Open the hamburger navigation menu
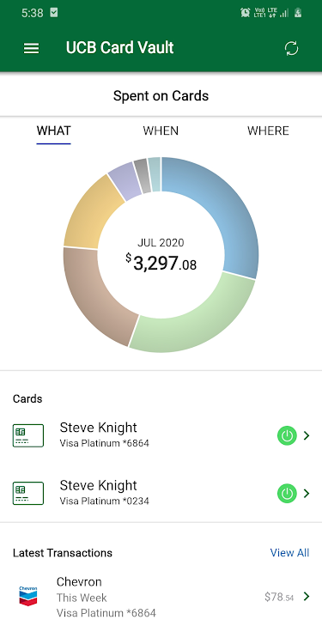Screen dimensions: 322x644 pyautogui.click(x=31, y=48)
